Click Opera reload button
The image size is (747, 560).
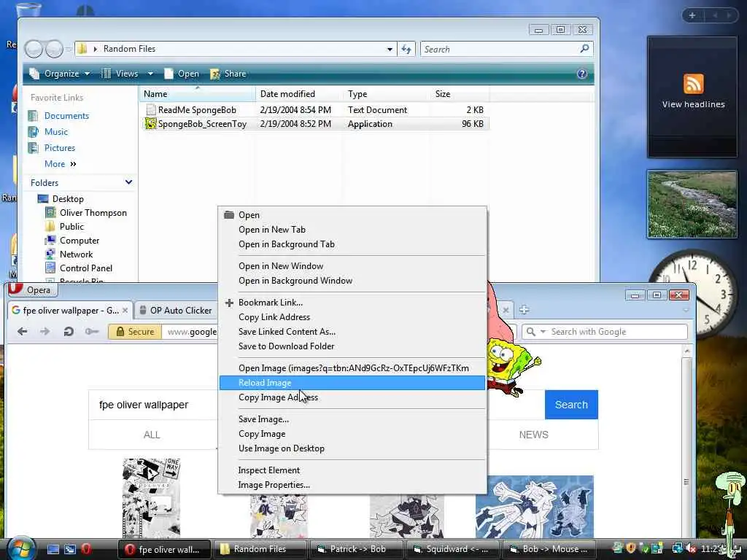click(69, 332)
